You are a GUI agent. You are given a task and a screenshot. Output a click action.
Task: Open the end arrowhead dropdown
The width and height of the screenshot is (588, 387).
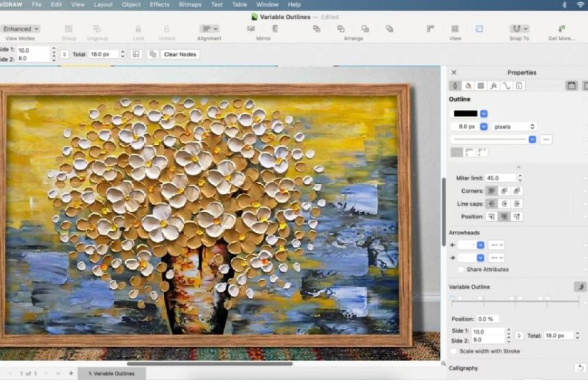480,258
